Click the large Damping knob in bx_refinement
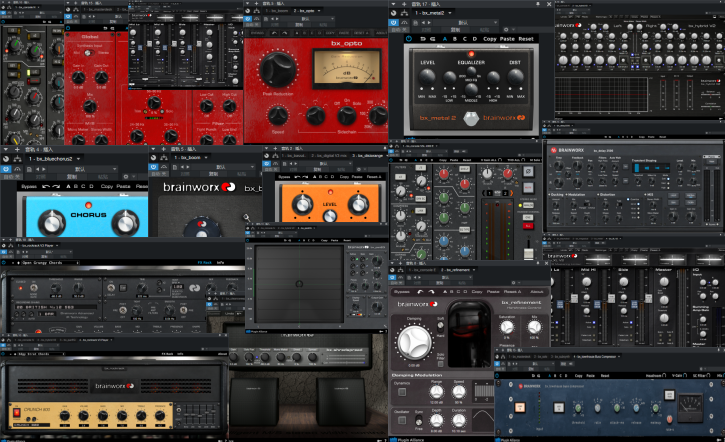The width and height of the screenshot is (725, 442). pyautogui.click(x=414, y=342)
